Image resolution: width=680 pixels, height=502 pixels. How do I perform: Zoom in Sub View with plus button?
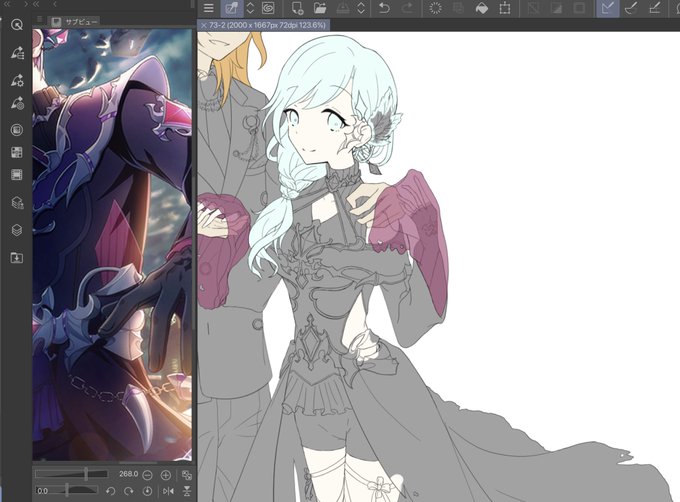(166, 476)
